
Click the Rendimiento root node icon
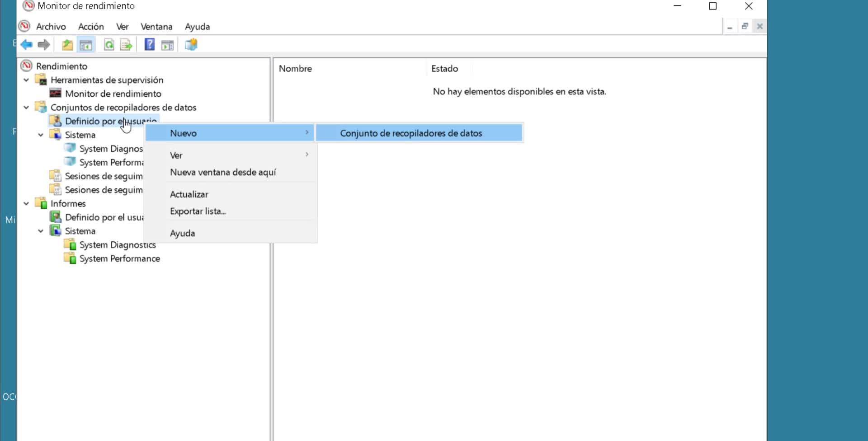27,66
